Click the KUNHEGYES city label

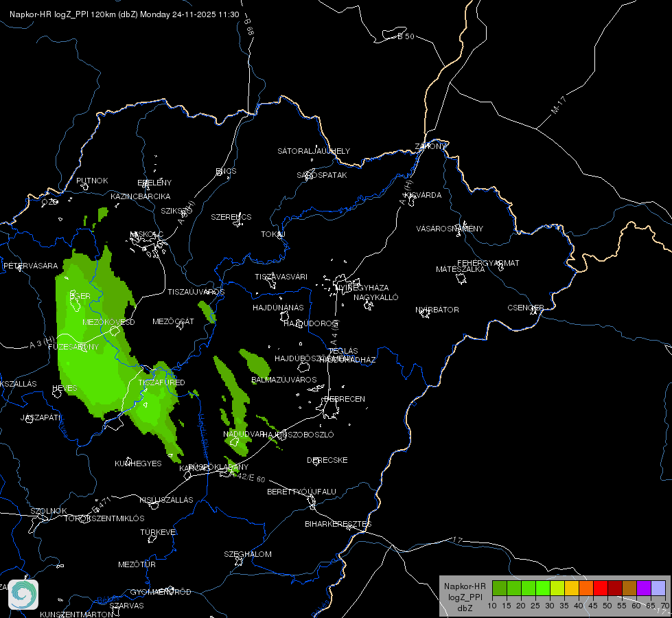tap(138, 463)
